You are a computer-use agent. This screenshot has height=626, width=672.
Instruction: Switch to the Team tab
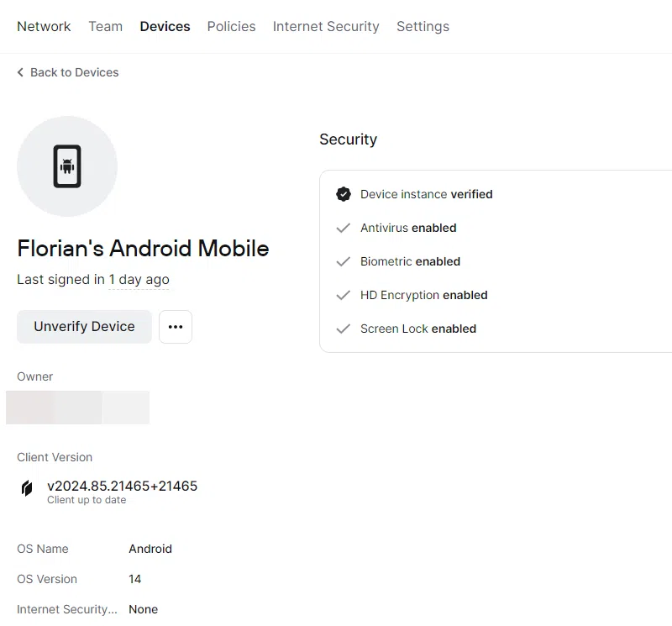[x=105, y=26]
